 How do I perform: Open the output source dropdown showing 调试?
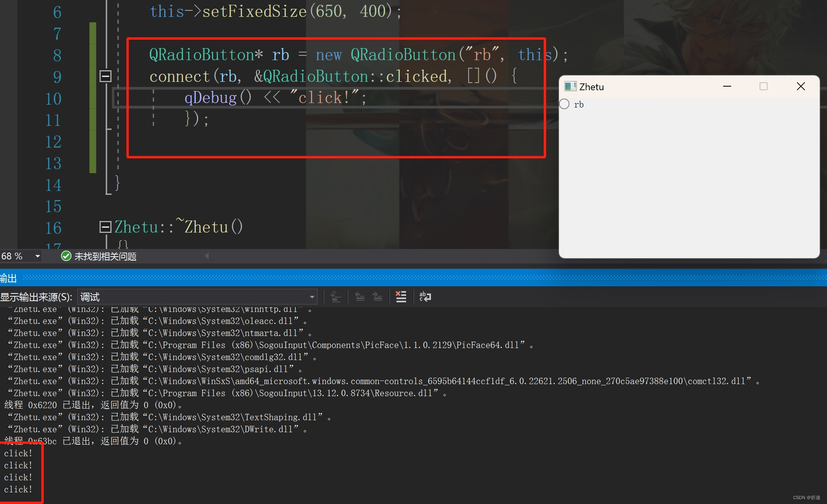(x=311, y=297)
